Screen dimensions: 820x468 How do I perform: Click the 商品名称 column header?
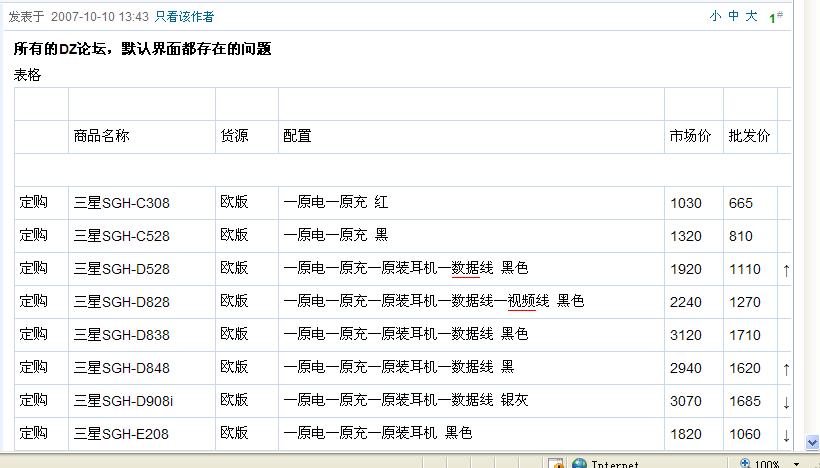pyautogui.click(x=101, y=136)
